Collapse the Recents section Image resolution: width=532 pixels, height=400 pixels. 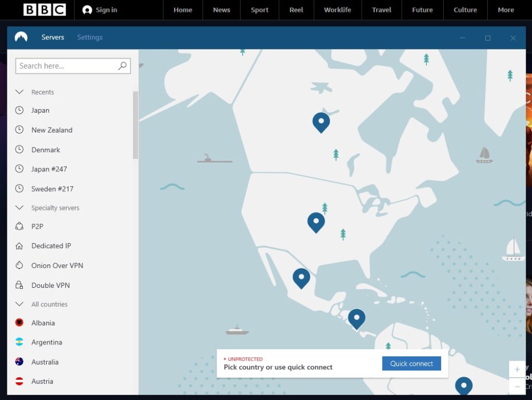[19, 92]
